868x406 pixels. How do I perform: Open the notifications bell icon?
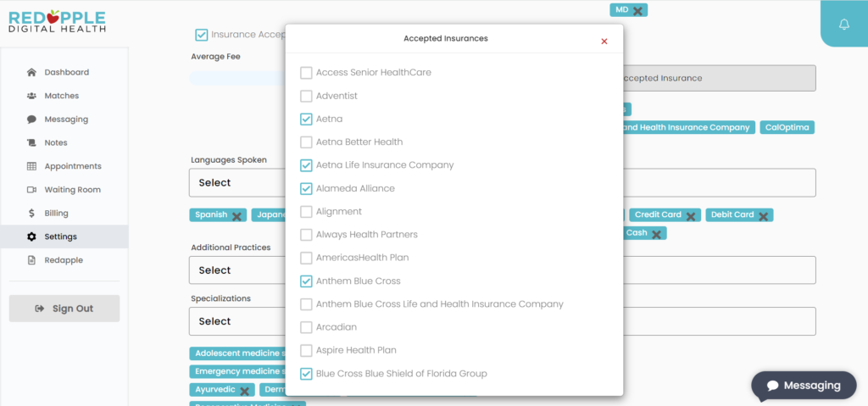coord(843,25)
